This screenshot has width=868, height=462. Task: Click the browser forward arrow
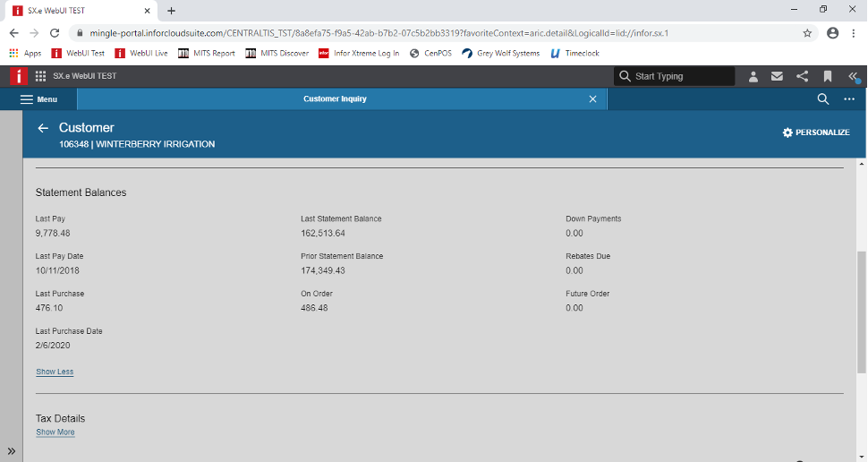point(34,33)
